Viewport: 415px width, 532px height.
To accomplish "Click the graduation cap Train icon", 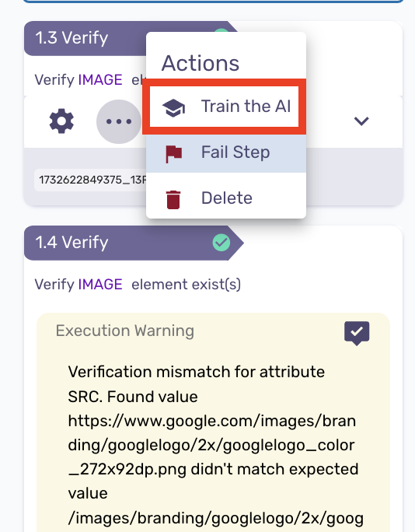I will point(173,108).
